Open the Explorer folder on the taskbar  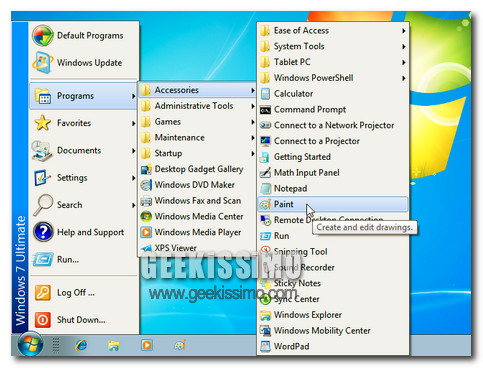tap(114, 346)
